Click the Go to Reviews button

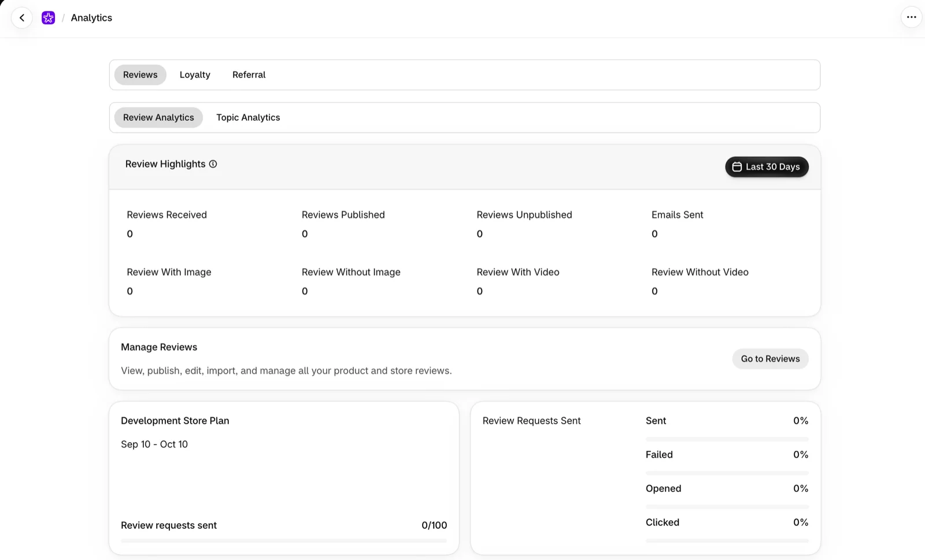click(x=770, y=359)
